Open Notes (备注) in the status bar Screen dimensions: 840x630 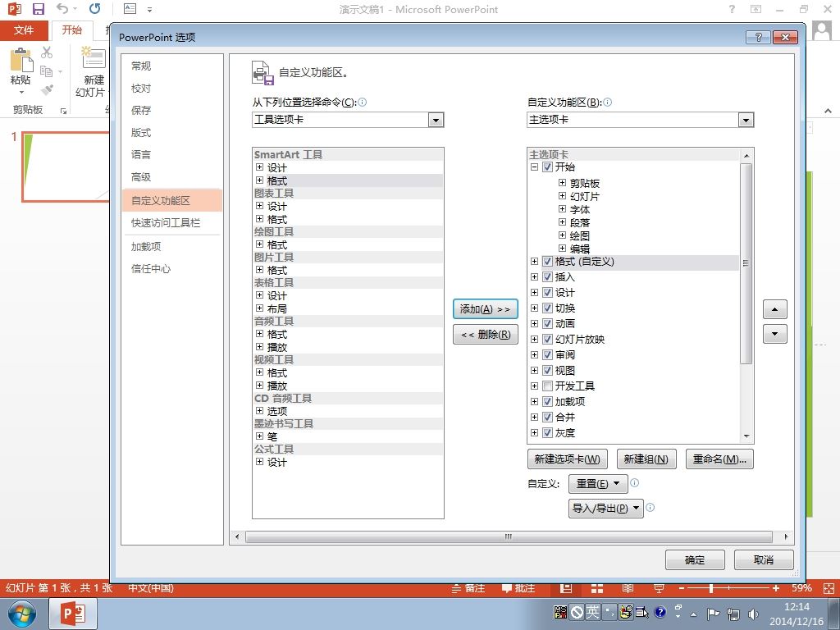(468, 588)
